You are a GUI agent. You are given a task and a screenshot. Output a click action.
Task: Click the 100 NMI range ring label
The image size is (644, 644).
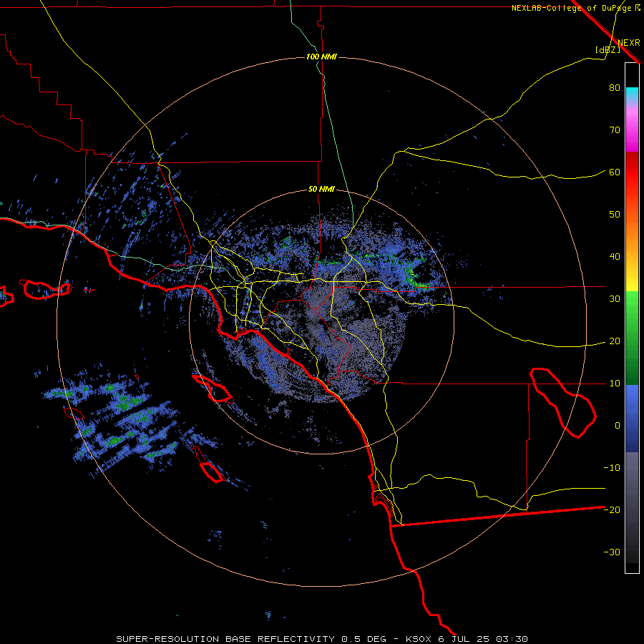pyautogui.click(x=321, y=57)
